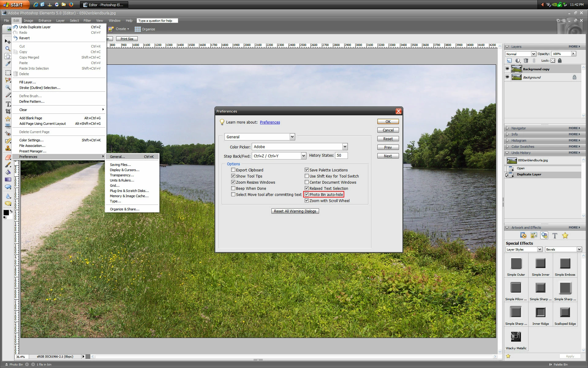
Task: Click the adjustment layer half-circle icon
Action: coord(518,61)
